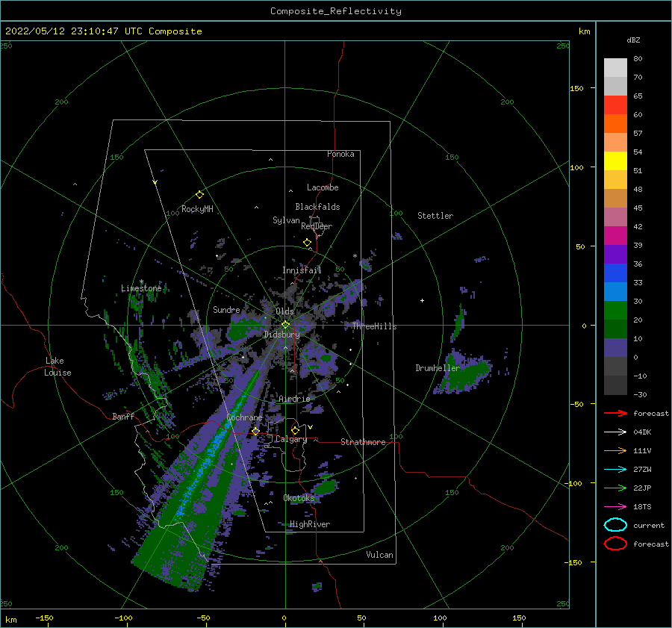
Task: Click the RedDeer city label
Action: coord(317,226)
